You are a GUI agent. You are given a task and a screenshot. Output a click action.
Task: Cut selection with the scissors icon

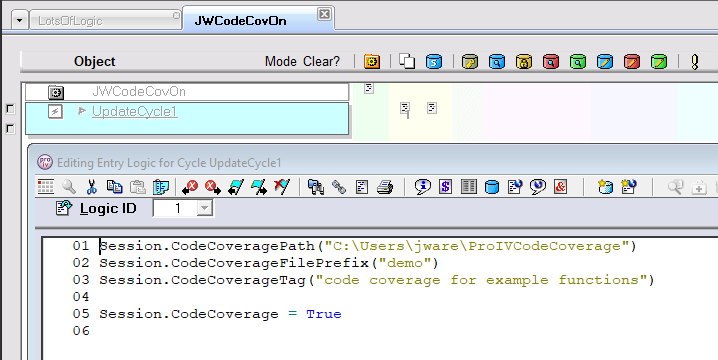(92, 186)
